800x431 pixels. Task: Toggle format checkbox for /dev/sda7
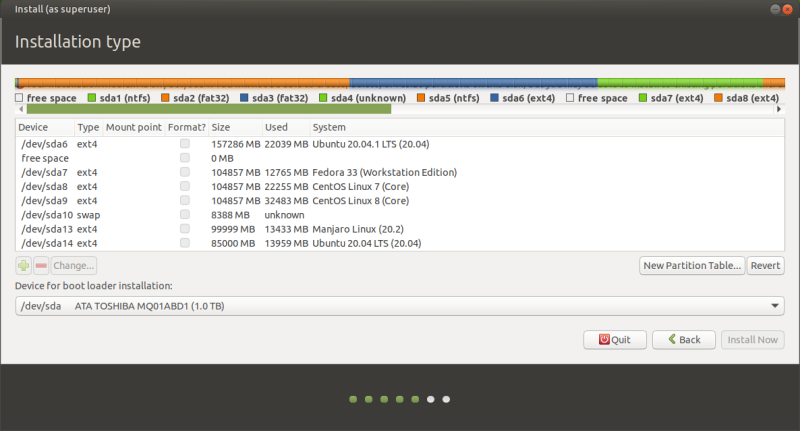coord(185,172)
